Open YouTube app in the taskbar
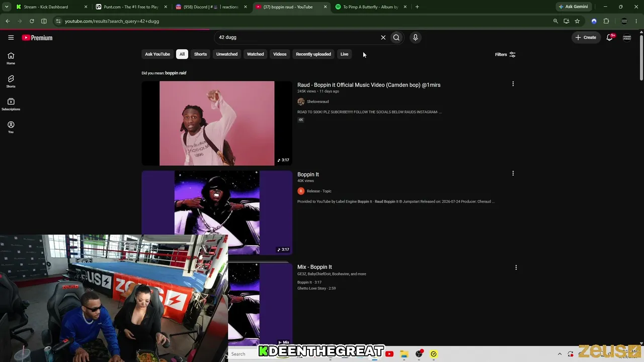644x362 pixels. click(x=389, y=354)
